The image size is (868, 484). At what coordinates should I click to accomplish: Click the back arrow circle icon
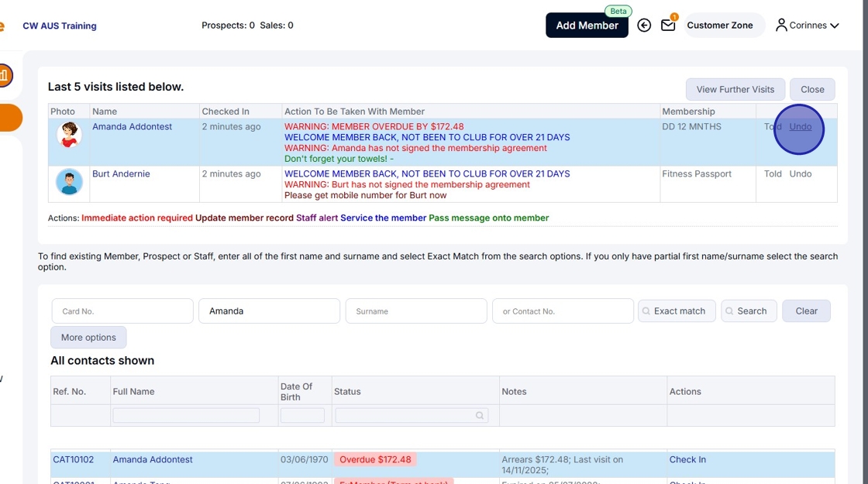tap(644, 25)
